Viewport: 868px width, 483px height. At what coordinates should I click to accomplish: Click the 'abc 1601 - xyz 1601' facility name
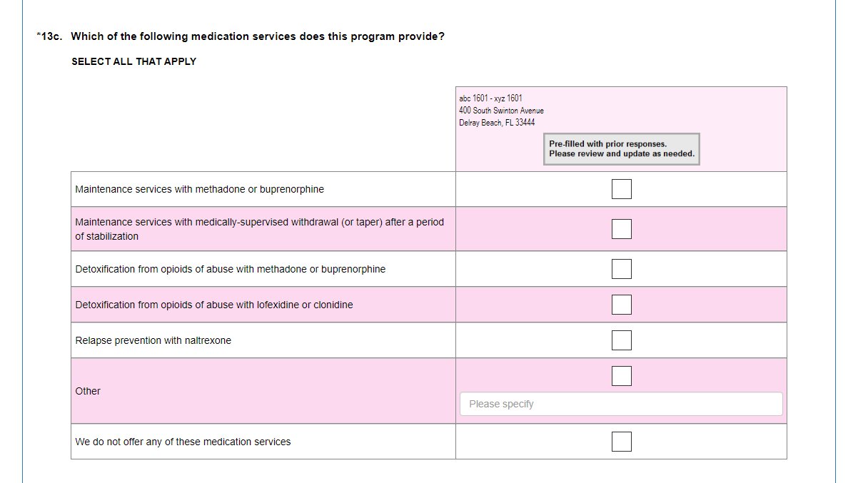490,98
